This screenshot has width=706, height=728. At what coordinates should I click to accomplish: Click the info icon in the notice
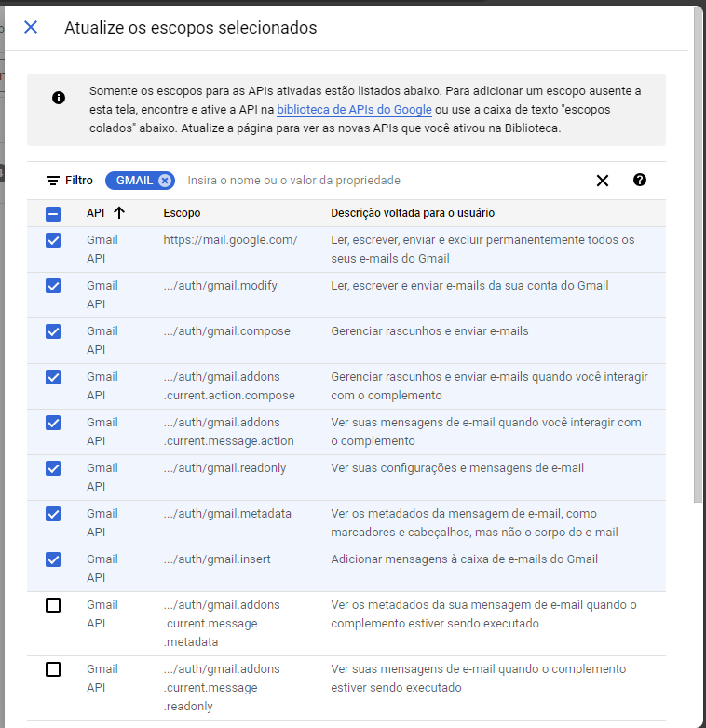point(59,98)
